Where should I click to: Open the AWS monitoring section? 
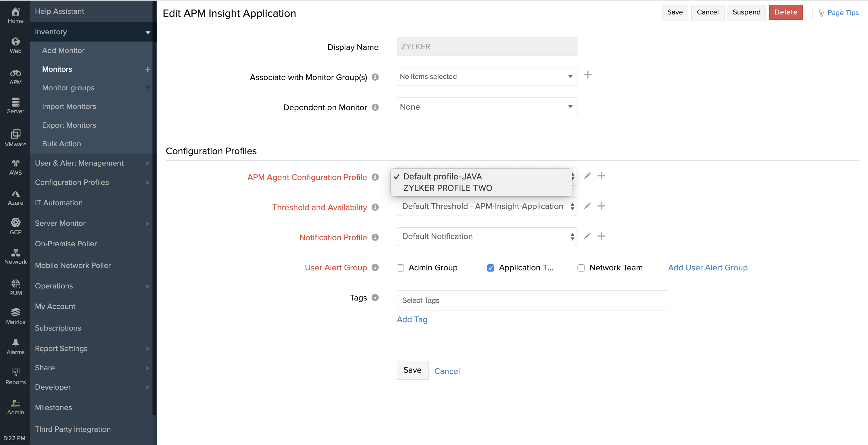tap(15, 168)
